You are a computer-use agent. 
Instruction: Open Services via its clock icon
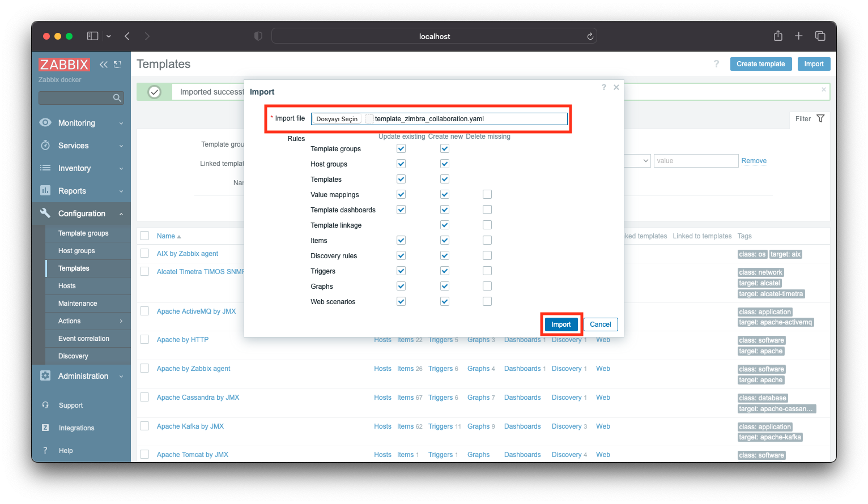pyautogui.click(x=45, y=146)
